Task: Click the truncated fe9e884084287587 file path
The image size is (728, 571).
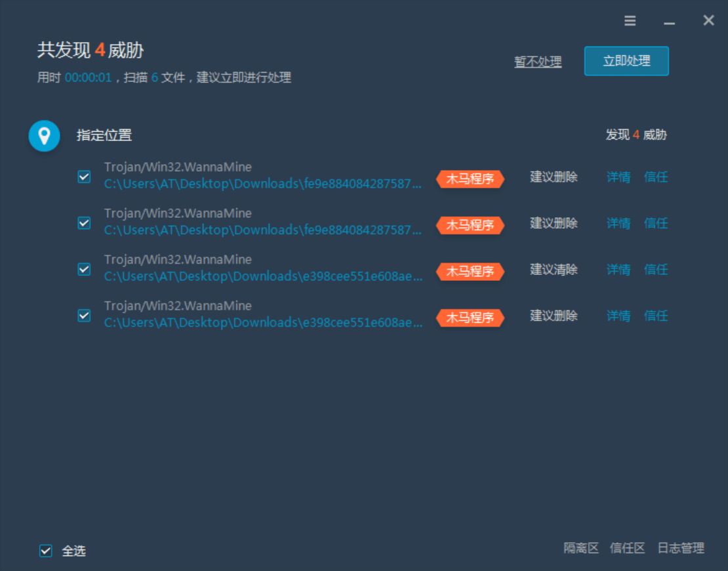Action: click(x=262, y=184)
